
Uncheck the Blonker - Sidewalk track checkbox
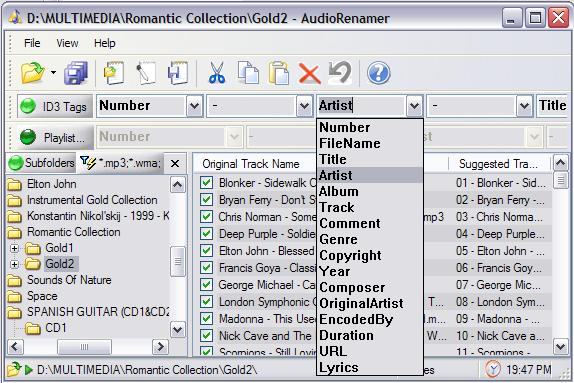click(x=206, y=182)
